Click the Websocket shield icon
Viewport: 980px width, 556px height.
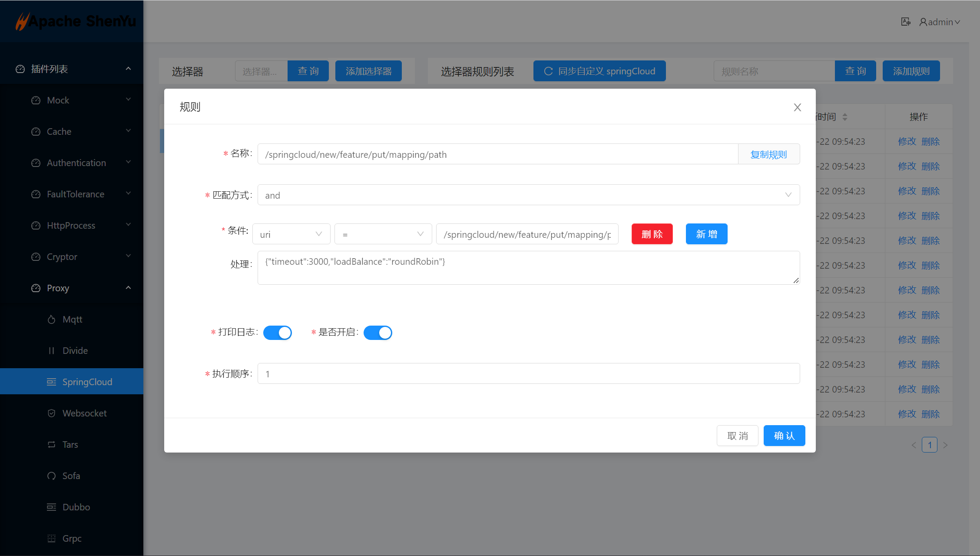tap(51, 413)
